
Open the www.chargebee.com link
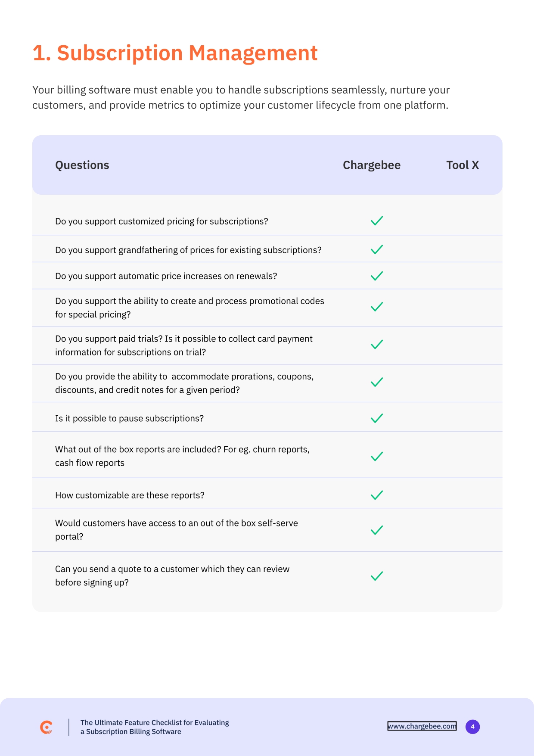[x=422, y=726]
